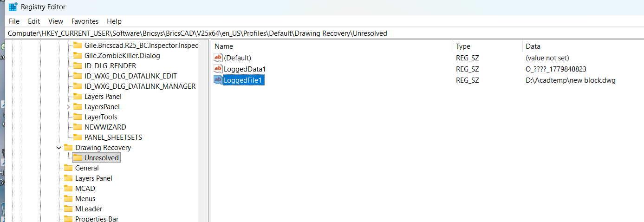Click the data 'D:\Acadtemp\new block.dwg'
The image size is (644, 222).
pos(570,80)
